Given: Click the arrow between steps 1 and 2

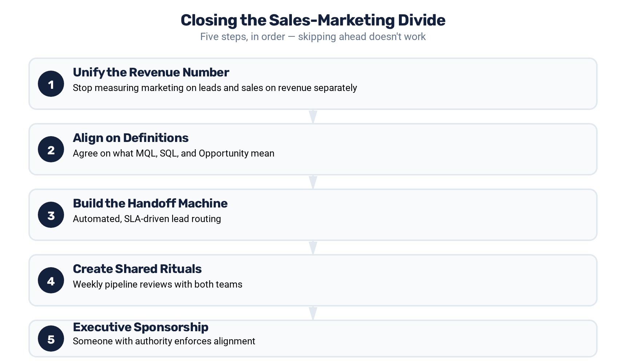Looking at the screenshot, I should coord(313,116).
